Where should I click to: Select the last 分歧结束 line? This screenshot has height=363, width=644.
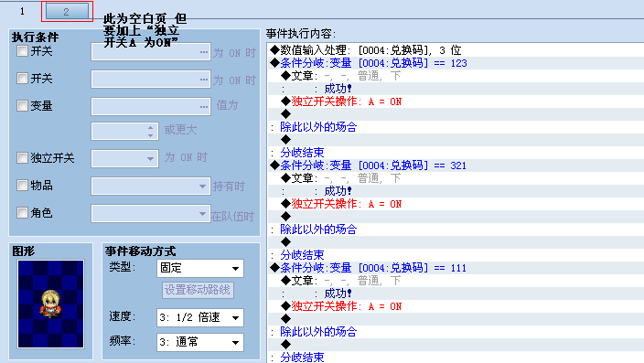point(456,358)
